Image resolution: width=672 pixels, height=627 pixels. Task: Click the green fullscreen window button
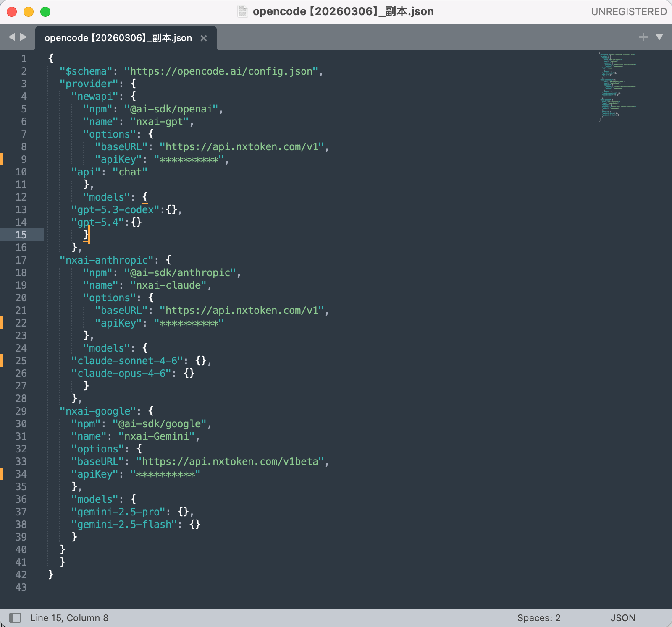pos(45,12)
